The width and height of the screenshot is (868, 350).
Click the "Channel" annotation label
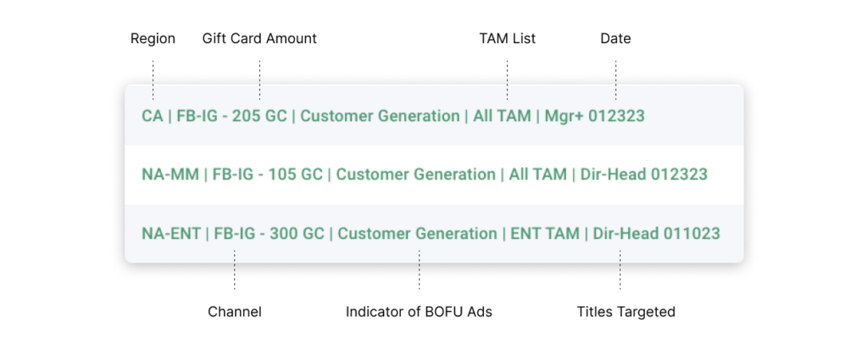tap(235, 312)
